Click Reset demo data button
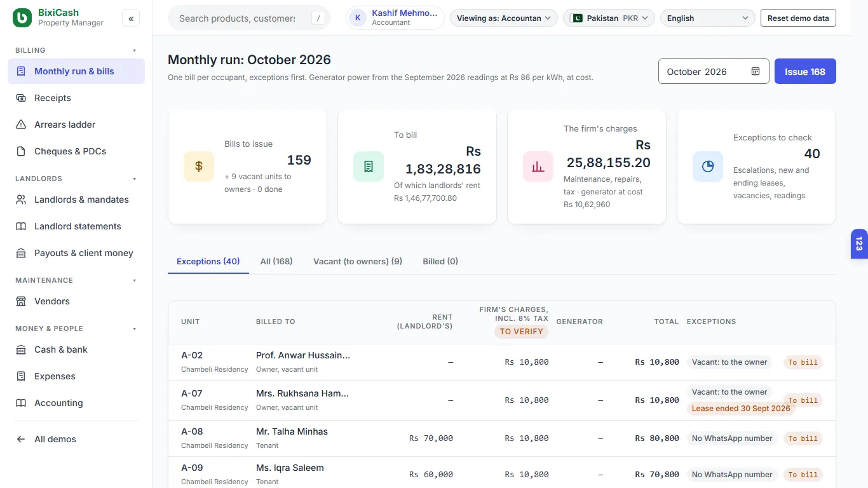This screenshot has width=868, height=488. click(x=798, y=18)
